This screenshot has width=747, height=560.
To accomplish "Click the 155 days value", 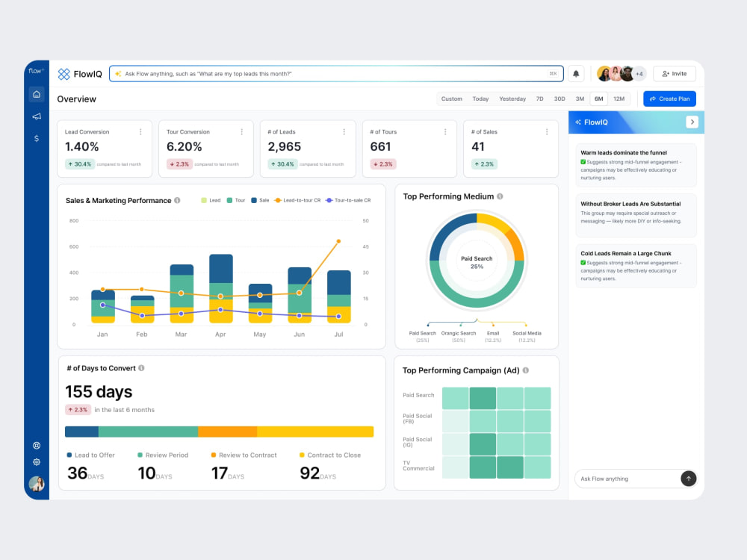I will click(x=99, y=391).
